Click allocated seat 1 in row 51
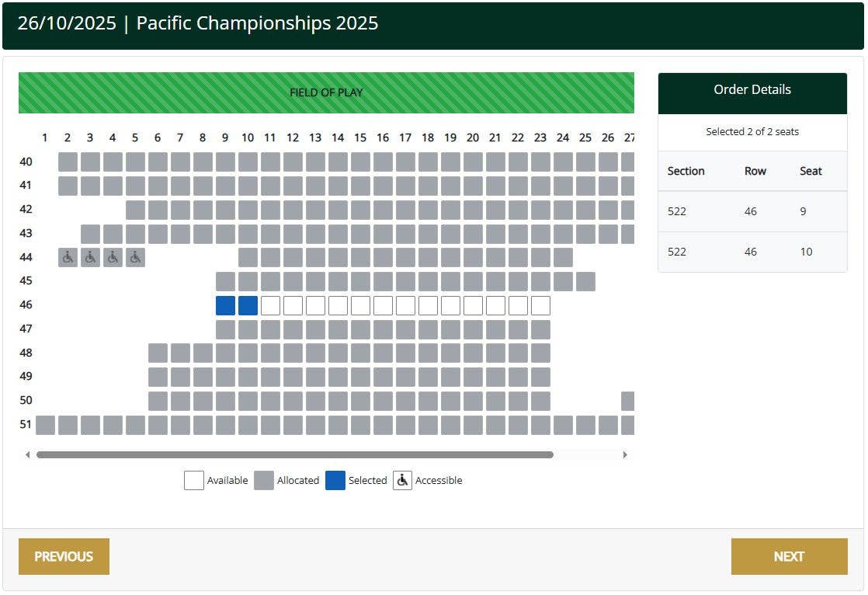The height and width of the screenshot is (595, 868). click(45, 425)
